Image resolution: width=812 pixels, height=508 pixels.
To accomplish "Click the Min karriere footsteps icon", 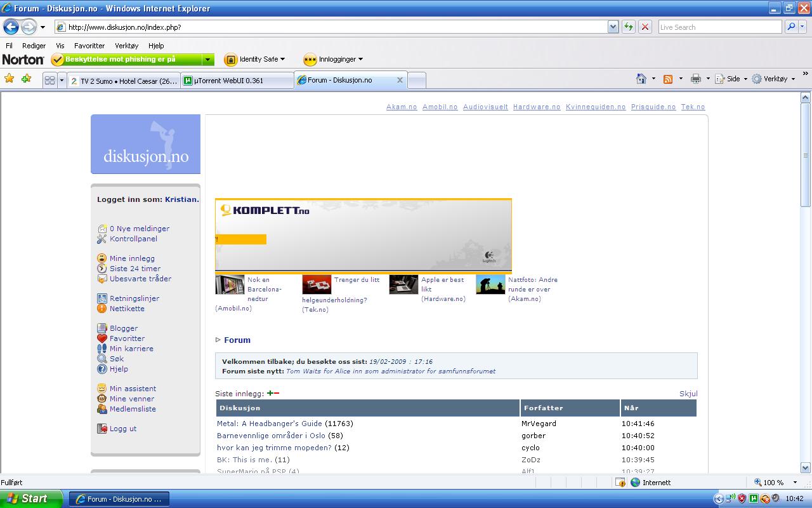I will [x=102, y=349].
